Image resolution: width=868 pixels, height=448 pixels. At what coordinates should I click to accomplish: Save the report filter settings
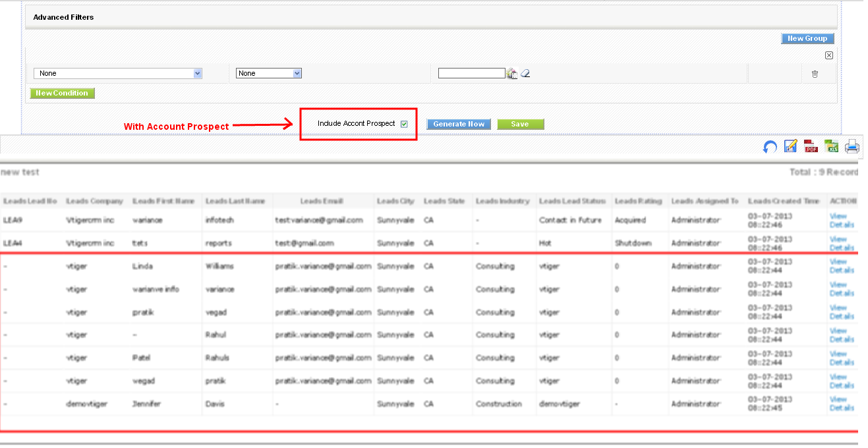pos(521,124)
